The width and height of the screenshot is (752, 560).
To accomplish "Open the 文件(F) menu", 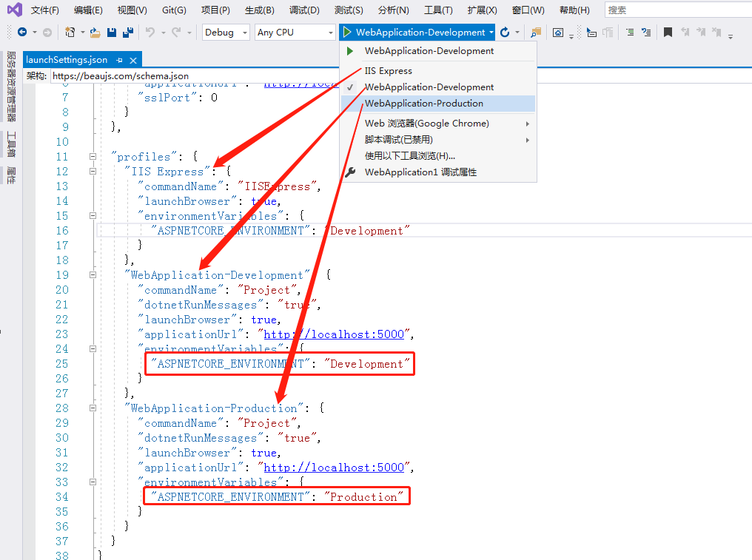I will pos(45,10).
